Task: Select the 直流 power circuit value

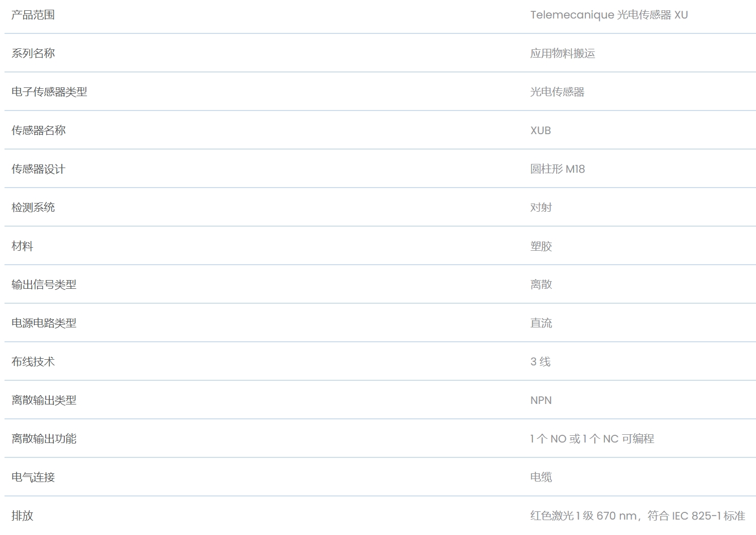Action: [541, 323]
